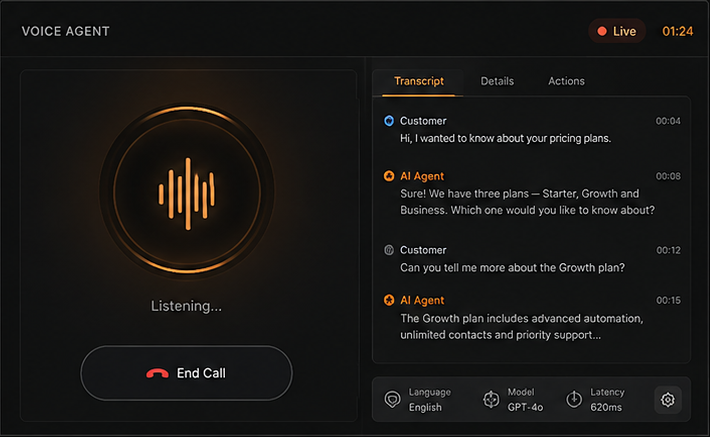Viewport: 710px width, 437px height.
Task: Open the Actions tab
Action: pos(566,82)
